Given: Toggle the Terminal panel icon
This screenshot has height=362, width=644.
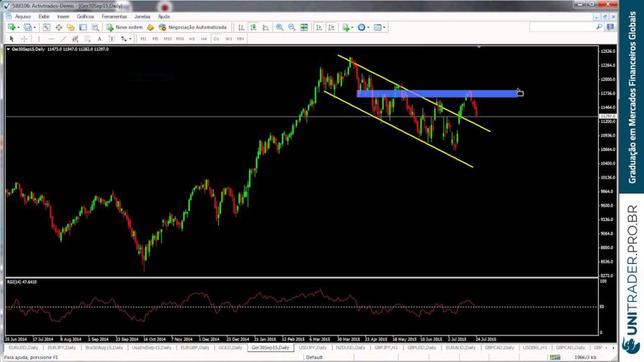Looking at the screenshot, I should pyautogui.click(x=83, y=27).
